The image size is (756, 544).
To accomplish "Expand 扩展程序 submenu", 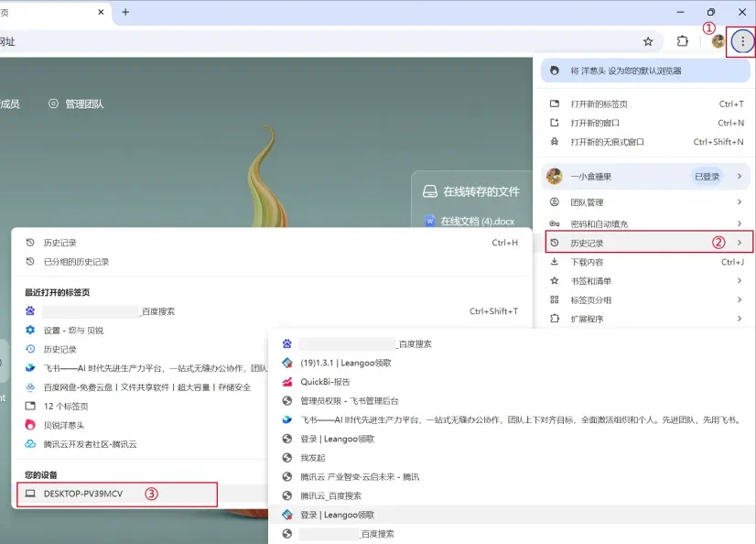I will tap(647, 319).
